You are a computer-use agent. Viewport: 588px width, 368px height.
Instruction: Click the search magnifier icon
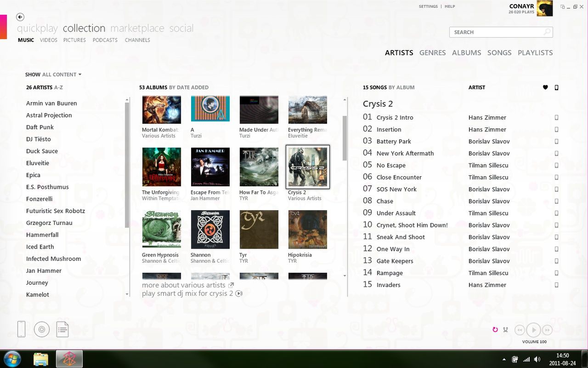point(547,32)
